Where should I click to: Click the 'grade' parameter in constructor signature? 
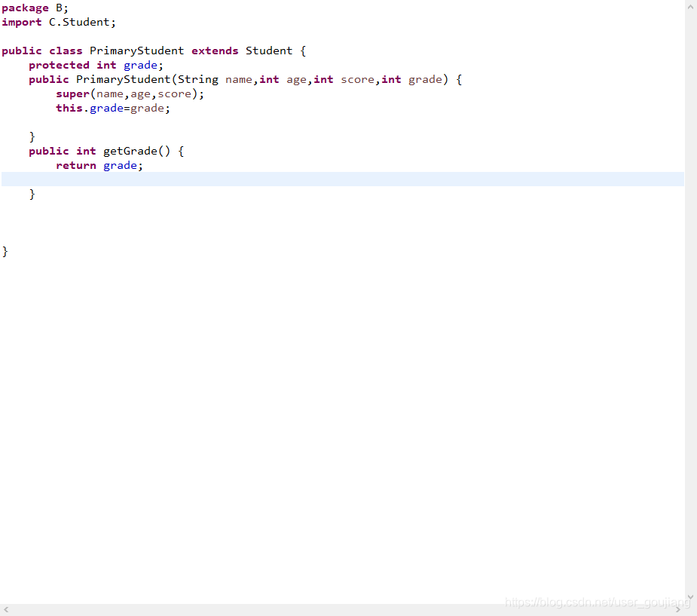tap(426, 80)
